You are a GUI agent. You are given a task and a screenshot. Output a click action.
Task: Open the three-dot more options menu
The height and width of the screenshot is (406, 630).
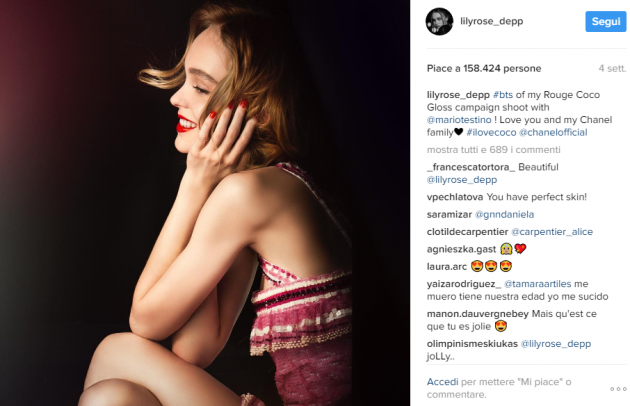coord(613,386)
